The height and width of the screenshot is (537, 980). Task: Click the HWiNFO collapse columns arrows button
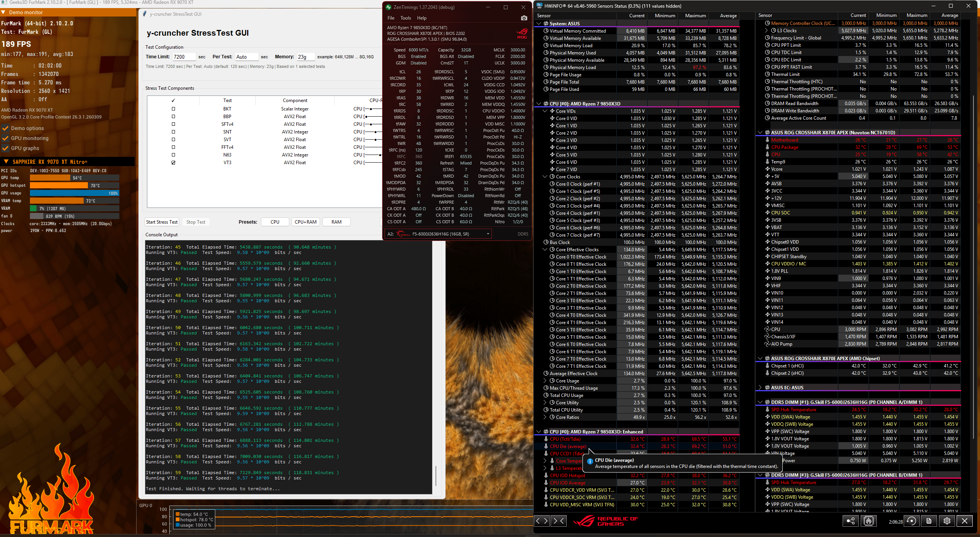pos(558,521)
